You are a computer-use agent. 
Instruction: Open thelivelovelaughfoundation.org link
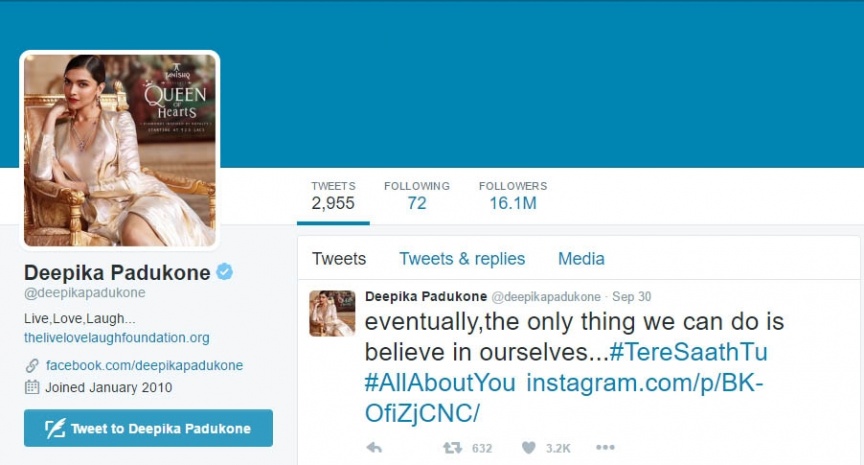[117, 338]
